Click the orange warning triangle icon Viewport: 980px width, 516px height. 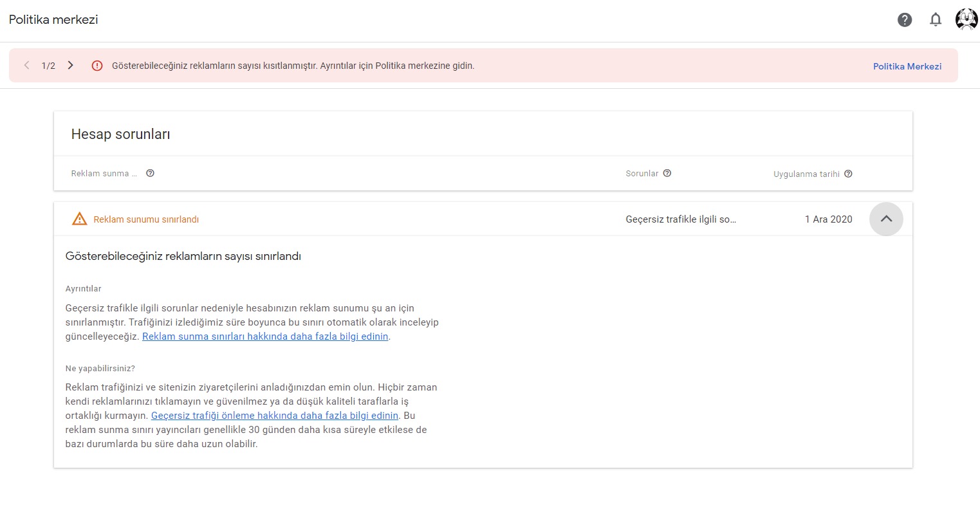[79, 219]
